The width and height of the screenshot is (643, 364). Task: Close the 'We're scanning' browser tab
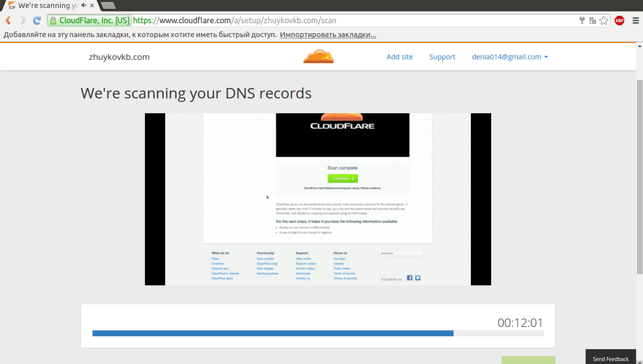[92, 5]
